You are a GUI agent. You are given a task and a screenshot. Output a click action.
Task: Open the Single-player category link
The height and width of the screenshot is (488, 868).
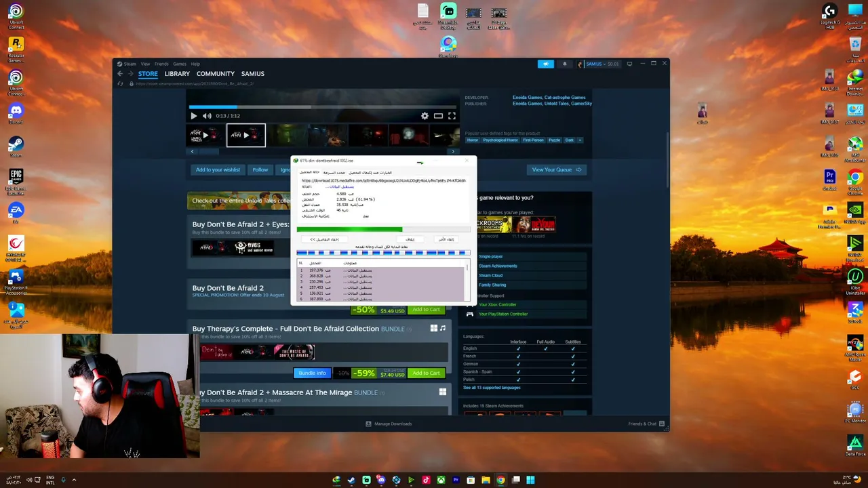[x=491, y=257]
